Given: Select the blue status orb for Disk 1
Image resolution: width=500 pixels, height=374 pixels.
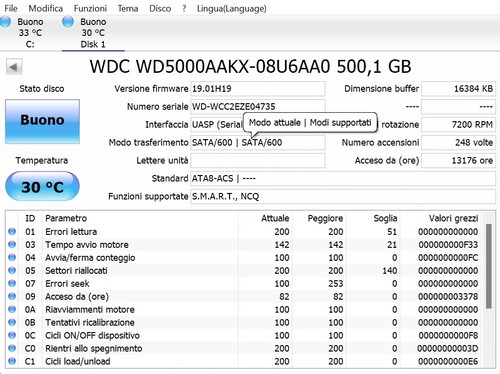Looking at the screenshot, I should [68, 22].
